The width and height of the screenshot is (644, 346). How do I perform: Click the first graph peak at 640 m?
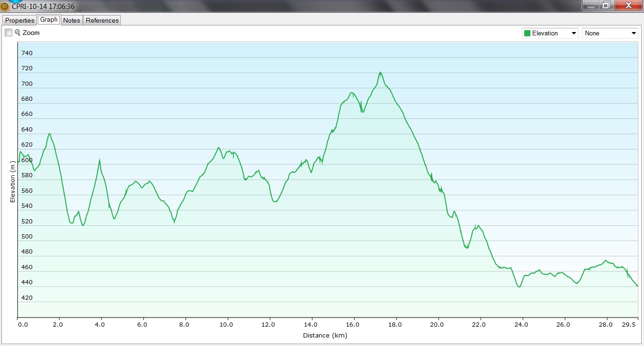pos(49,134)
